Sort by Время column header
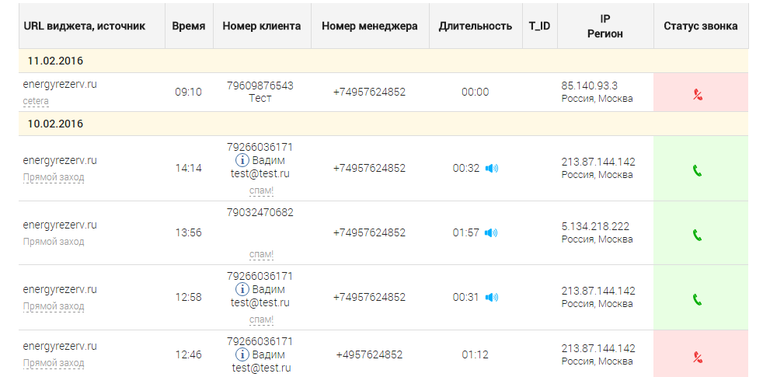770x377 pixels. point(189,26)
